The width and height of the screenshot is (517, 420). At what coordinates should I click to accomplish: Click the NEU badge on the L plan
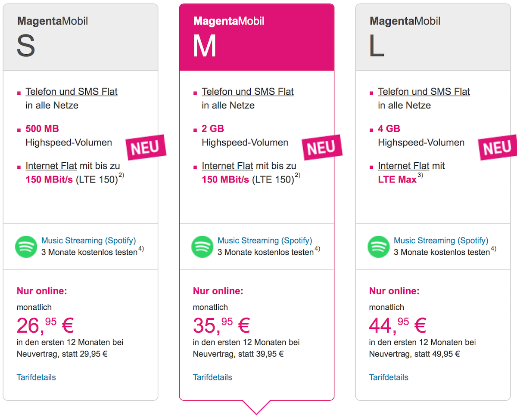pyautogui.click(x=498, y=147)
